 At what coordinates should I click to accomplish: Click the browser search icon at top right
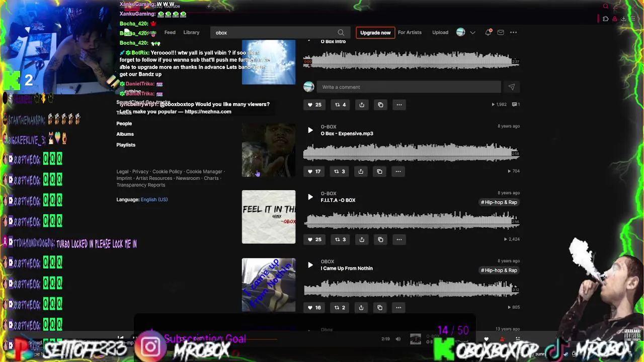(x=606, y=7)
